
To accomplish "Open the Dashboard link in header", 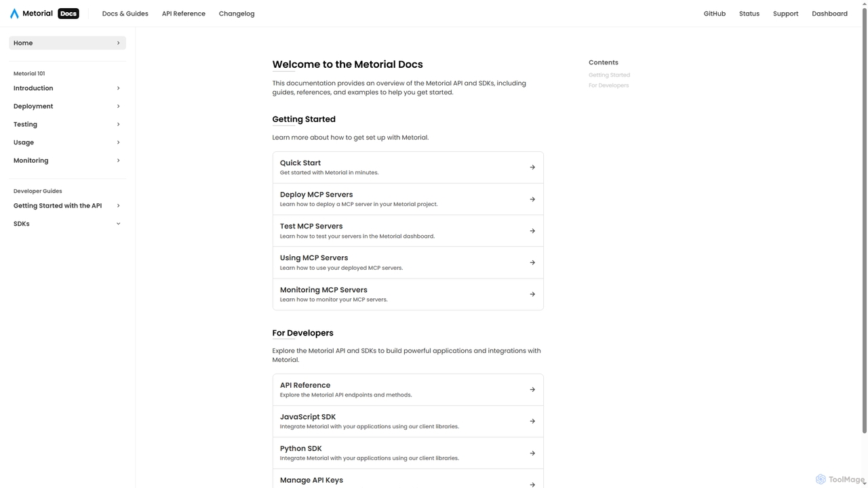I will point(830,14).
